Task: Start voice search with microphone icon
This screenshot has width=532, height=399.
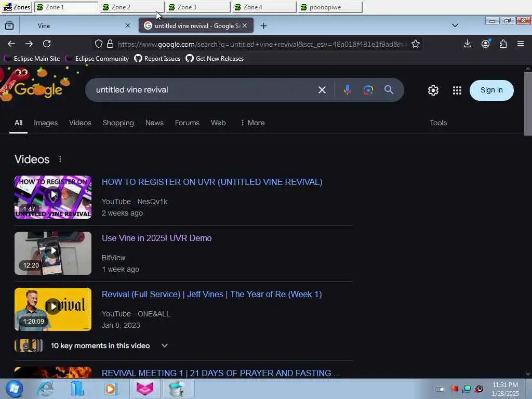Action: pos(347,90)
